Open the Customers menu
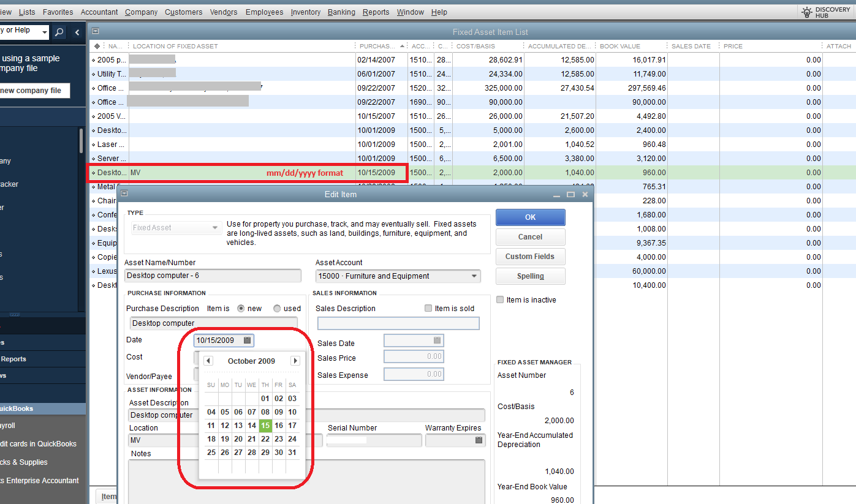The image size is (856, 504). coord(184,12)
